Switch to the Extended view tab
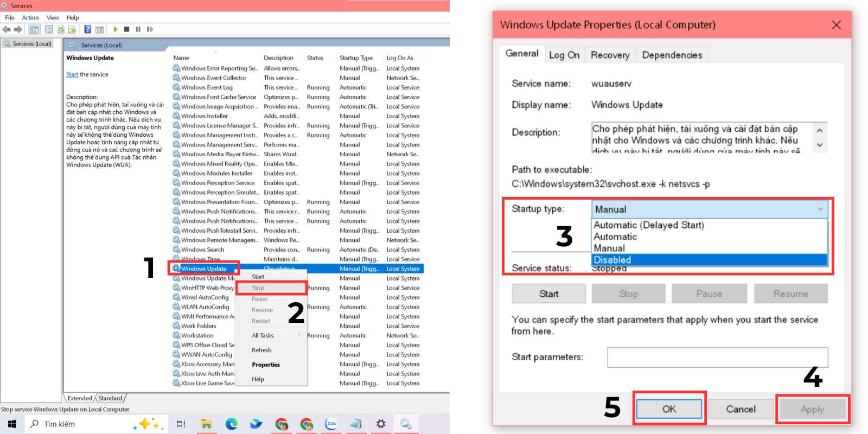Viewport: 868px width, 434px height. click(x=80, y=398)
